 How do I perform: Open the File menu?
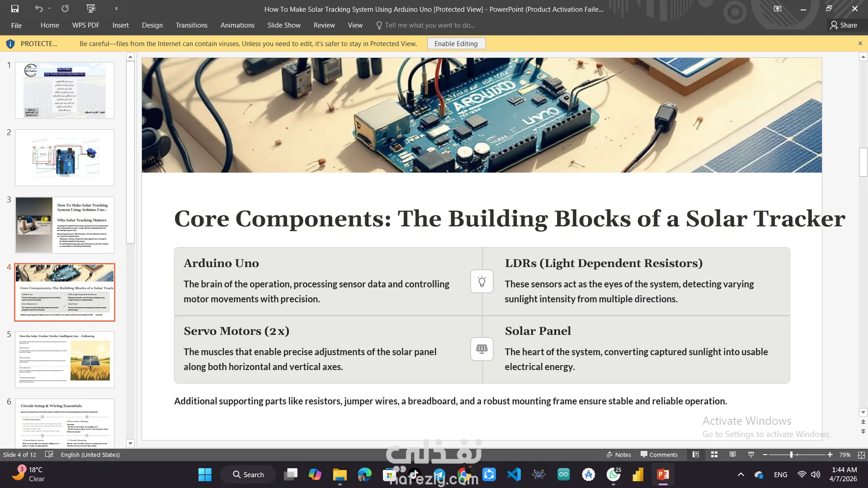pos(16,25)
